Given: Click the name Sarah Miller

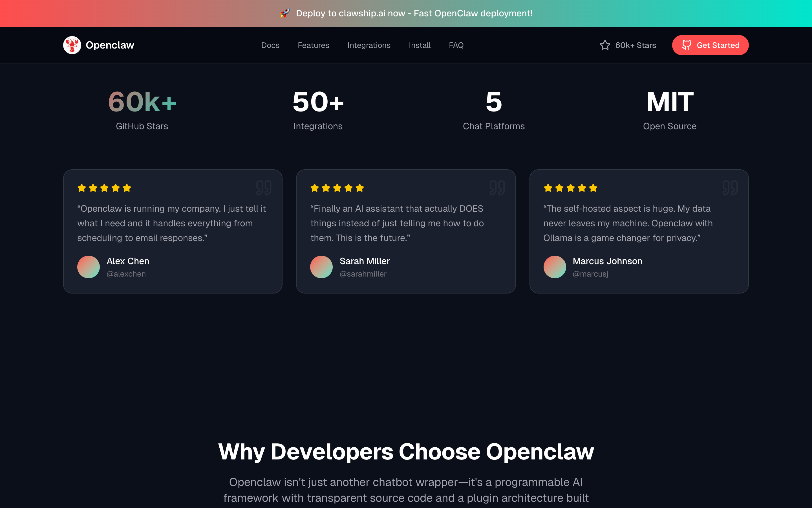Looking at the screenshot, I should point(365,261).
